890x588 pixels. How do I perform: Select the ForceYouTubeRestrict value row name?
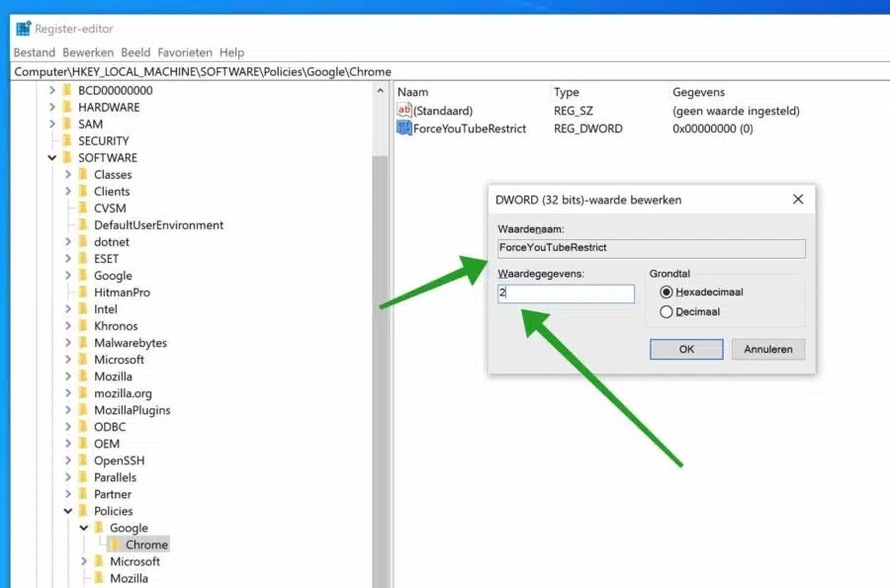[x=470, y=128]
